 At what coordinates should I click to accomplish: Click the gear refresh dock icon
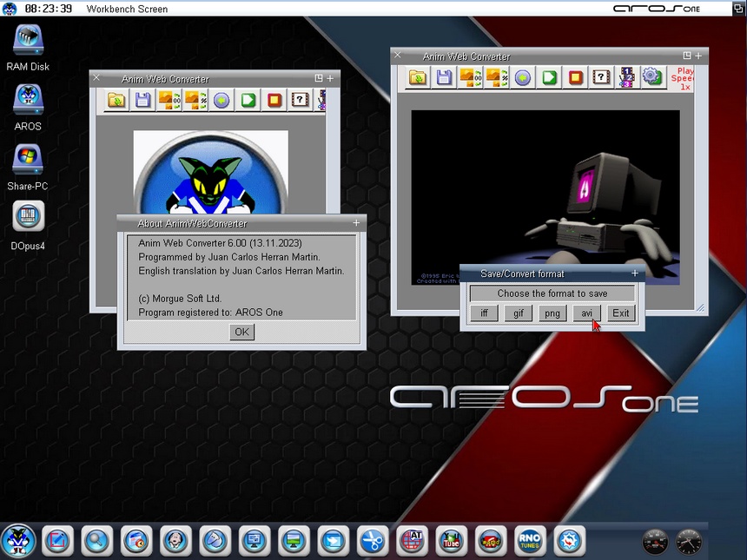pos(569,541)
